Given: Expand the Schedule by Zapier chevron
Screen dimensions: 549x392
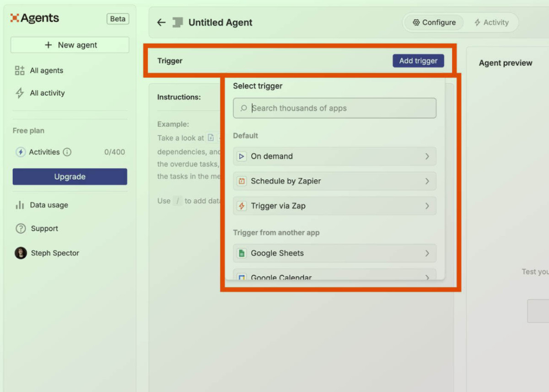Looking at the screenshot, I should [427, 181].
